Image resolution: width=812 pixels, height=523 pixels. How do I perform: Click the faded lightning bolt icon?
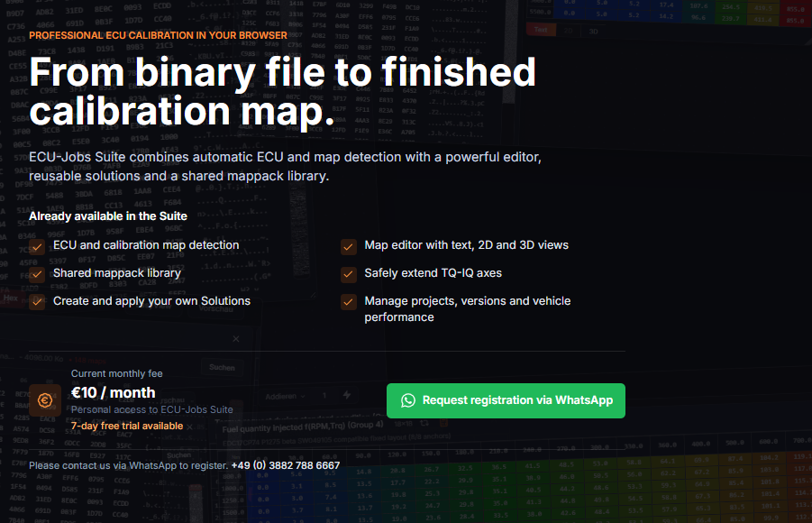pos(347,396)
